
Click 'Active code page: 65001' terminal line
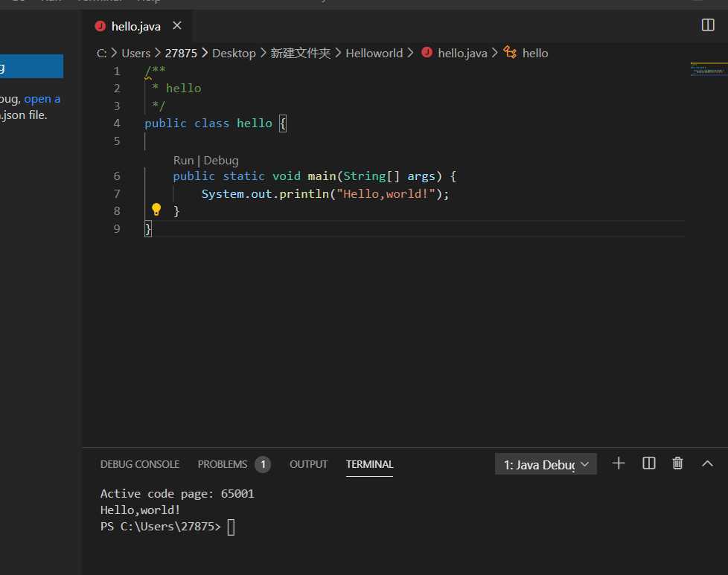177,494
